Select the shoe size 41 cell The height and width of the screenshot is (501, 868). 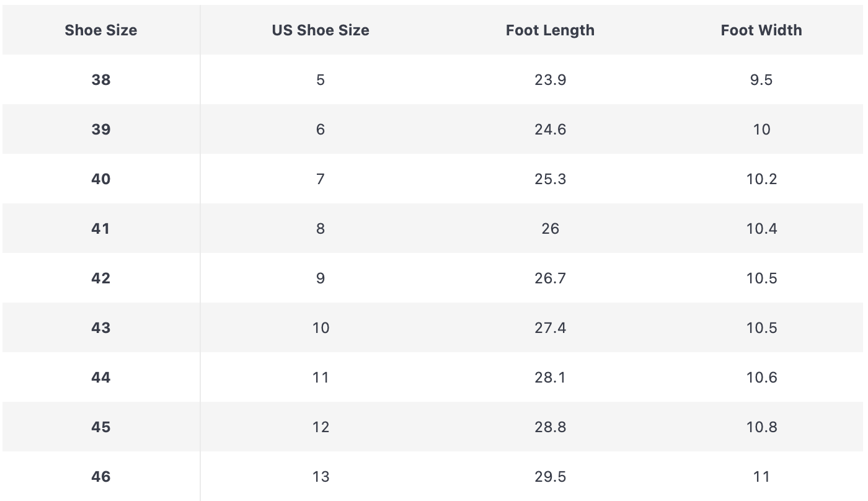click(101, 228)
